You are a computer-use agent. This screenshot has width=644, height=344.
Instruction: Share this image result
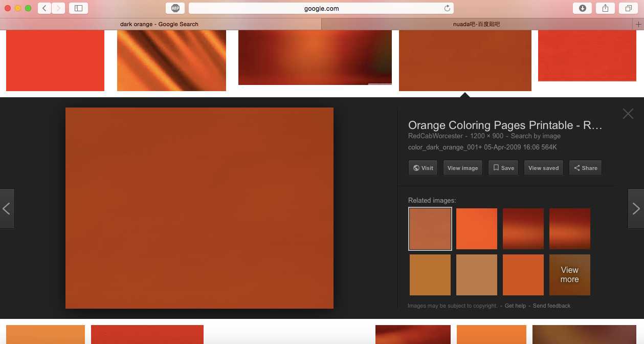click(585, 168)
